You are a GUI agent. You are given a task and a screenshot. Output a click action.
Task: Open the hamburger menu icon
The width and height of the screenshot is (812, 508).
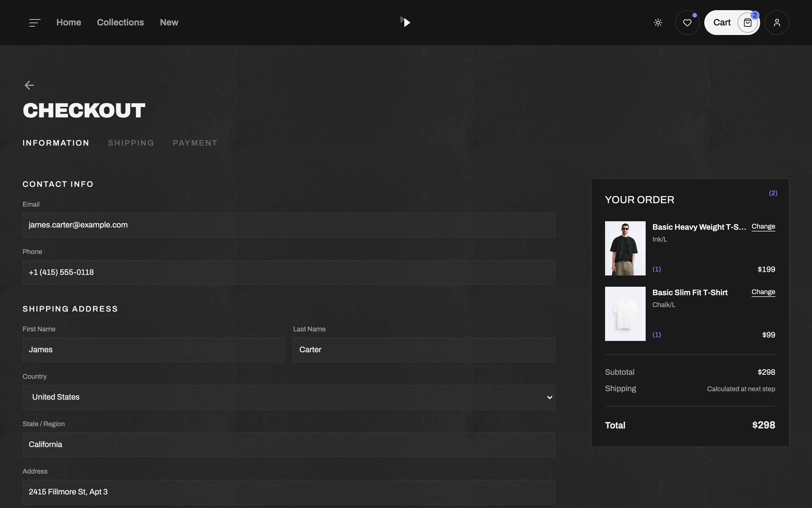[35, 23]
